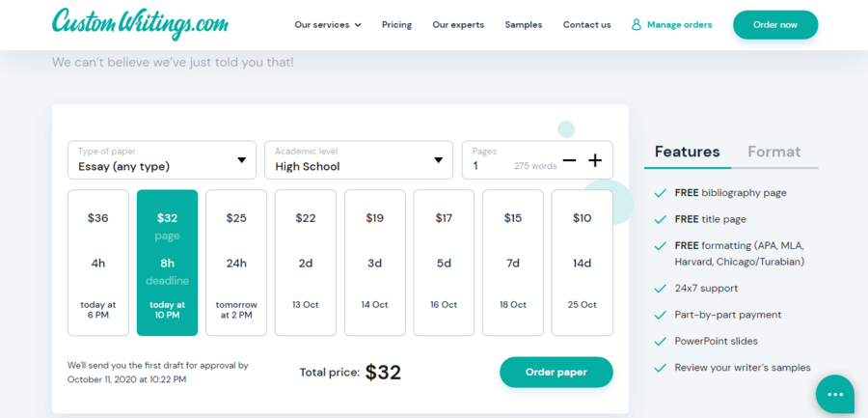
Task: Switch to the Features tab
Action: (x=687, y=152)
